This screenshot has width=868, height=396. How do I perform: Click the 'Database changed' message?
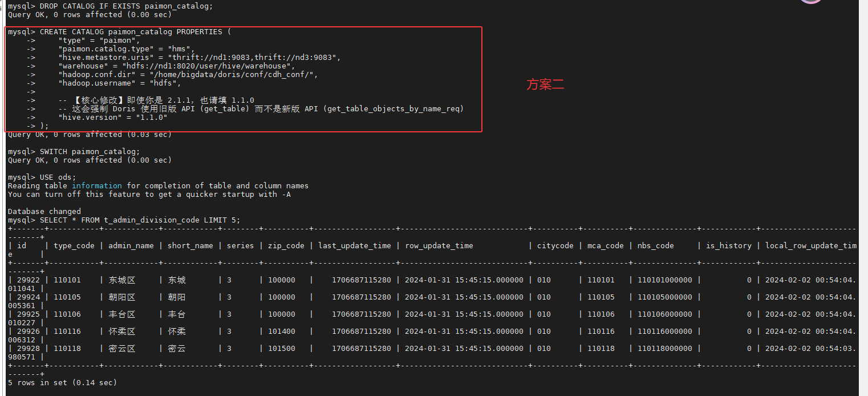(44, 211)
